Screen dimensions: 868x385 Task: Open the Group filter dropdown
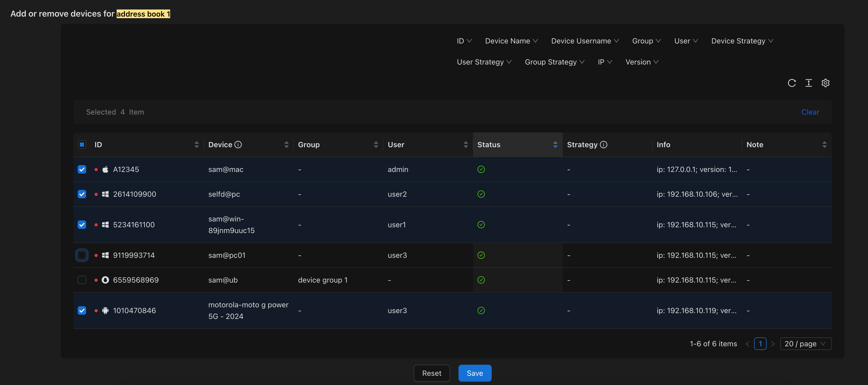[x=646, y=41]
